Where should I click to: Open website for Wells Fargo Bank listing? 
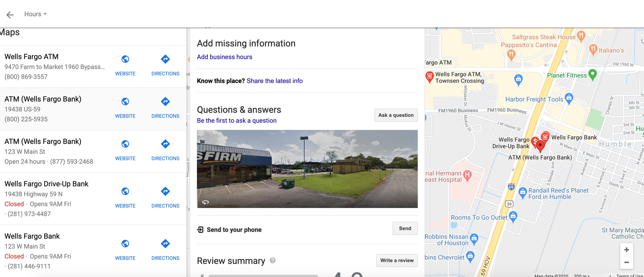[125, 250]
